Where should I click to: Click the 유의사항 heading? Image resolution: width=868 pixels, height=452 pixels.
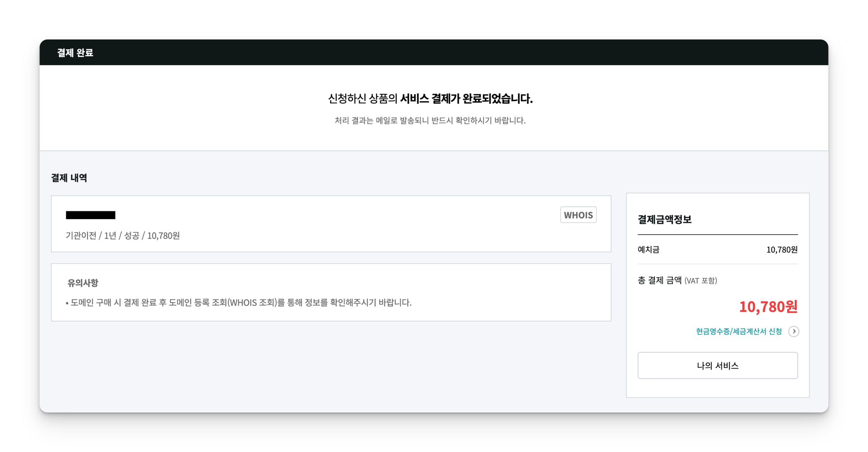click(x=83, y=283)
